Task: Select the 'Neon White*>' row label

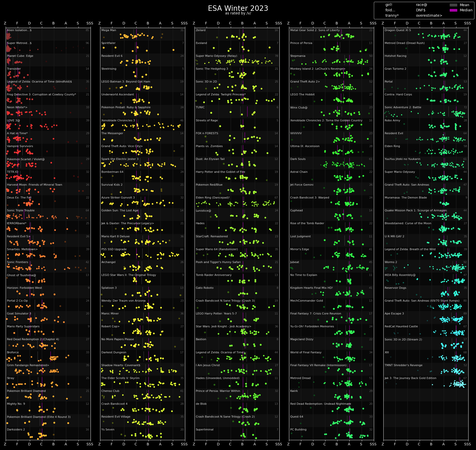Action: [x=17, y=107]
